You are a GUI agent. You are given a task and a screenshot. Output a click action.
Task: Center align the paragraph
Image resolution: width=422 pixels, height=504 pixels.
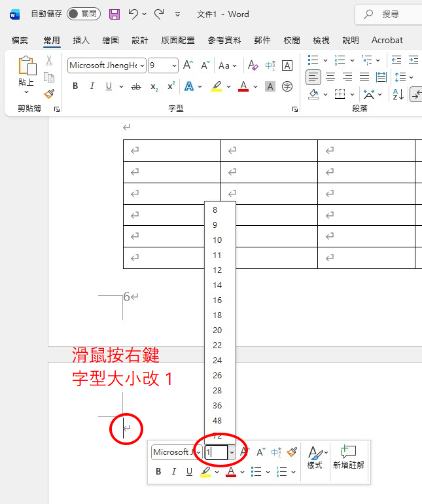pos(330,77)
